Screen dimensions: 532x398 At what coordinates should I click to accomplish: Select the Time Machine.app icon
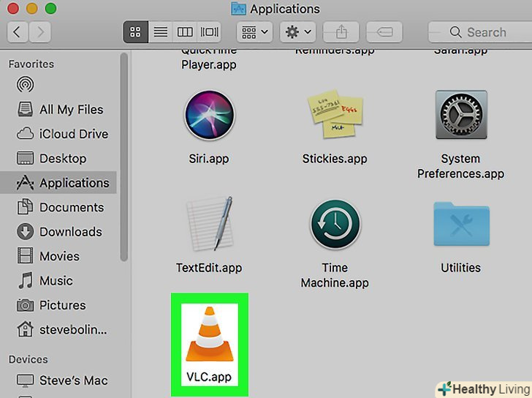point(335,224)
